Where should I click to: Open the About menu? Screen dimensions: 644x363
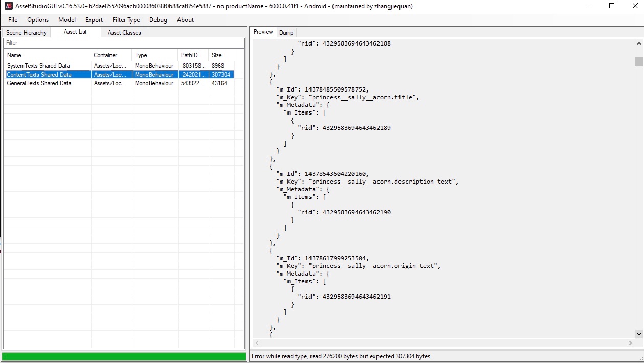coord(185,20)
